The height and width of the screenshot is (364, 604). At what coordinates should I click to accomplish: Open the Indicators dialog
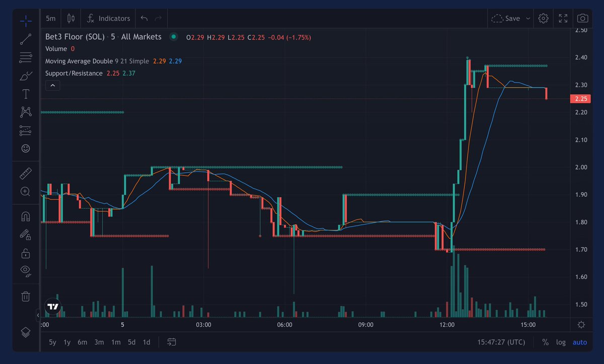pos(108,18)
